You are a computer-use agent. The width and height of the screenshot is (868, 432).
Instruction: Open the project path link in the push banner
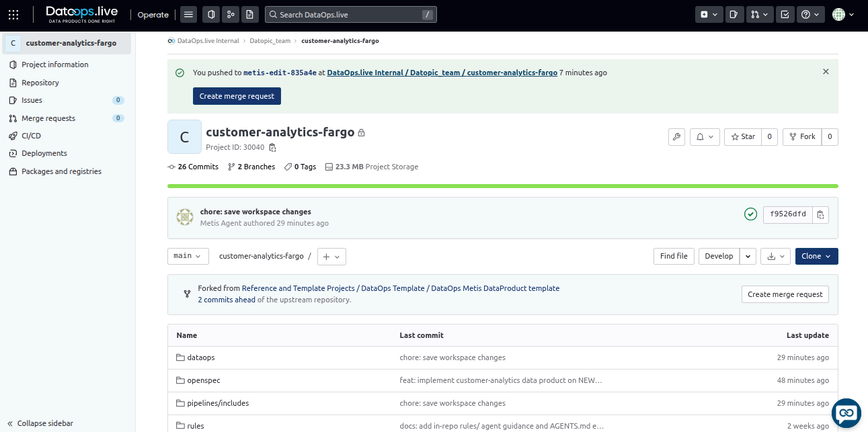click(x=442, y=73)
